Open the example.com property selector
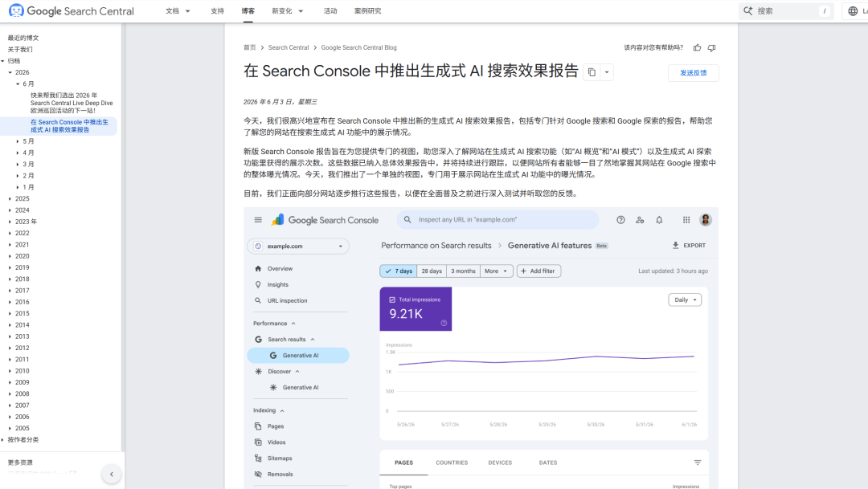868x489 pixels. pyautogui.click(x=298, y=247)
